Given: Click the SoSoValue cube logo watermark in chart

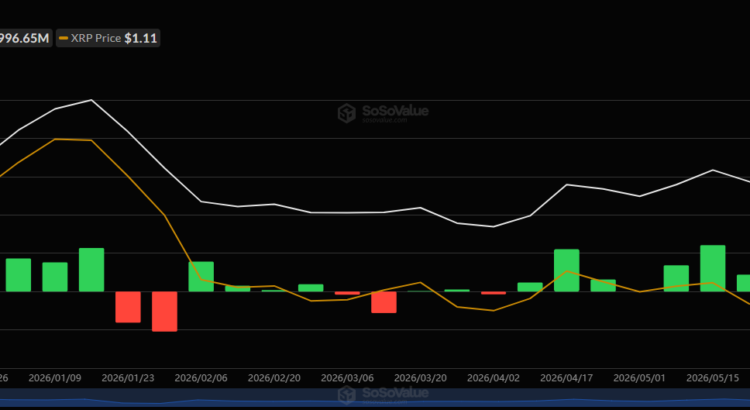Looking at the screenshot, I should [346, 113].
